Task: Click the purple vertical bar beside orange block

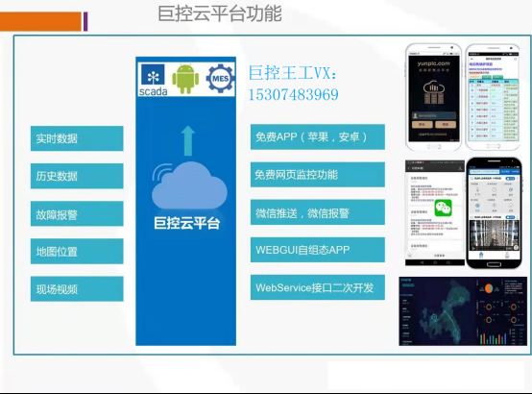Action: coord(85,21)
